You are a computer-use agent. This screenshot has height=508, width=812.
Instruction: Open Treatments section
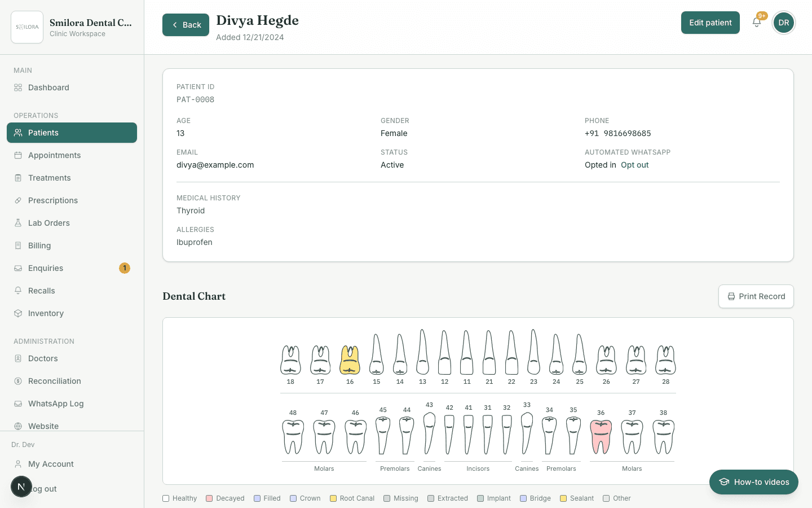[x=72, y=178]
